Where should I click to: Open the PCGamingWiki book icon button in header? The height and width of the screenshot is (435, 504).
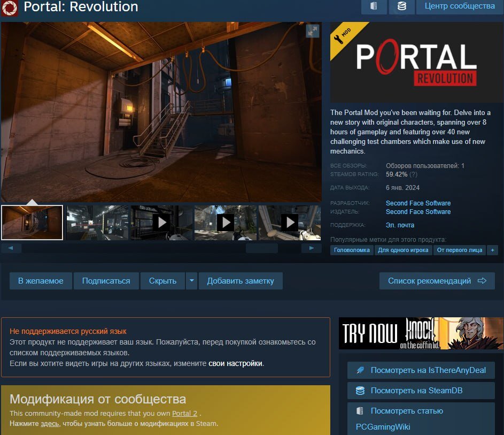click(x=374, y=6)
